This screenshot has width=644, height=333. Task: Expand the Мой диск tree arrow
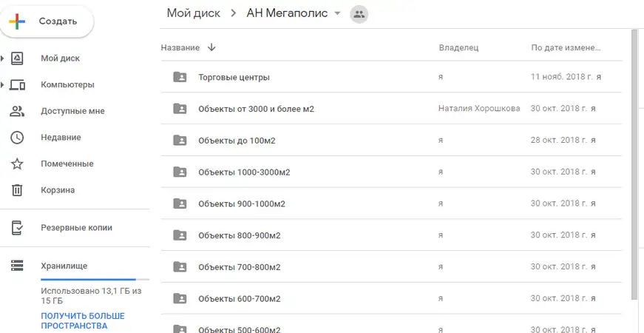click(2, 58)
